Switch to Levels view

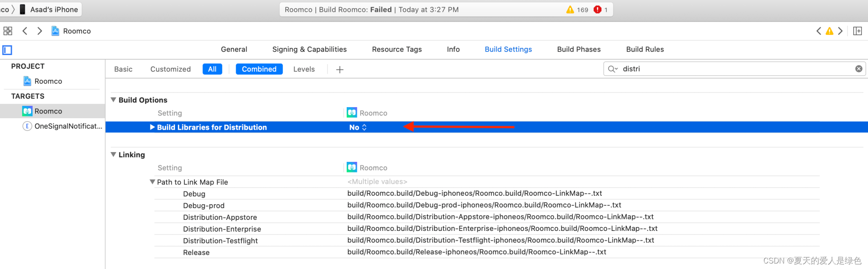[x=304, y=69]
